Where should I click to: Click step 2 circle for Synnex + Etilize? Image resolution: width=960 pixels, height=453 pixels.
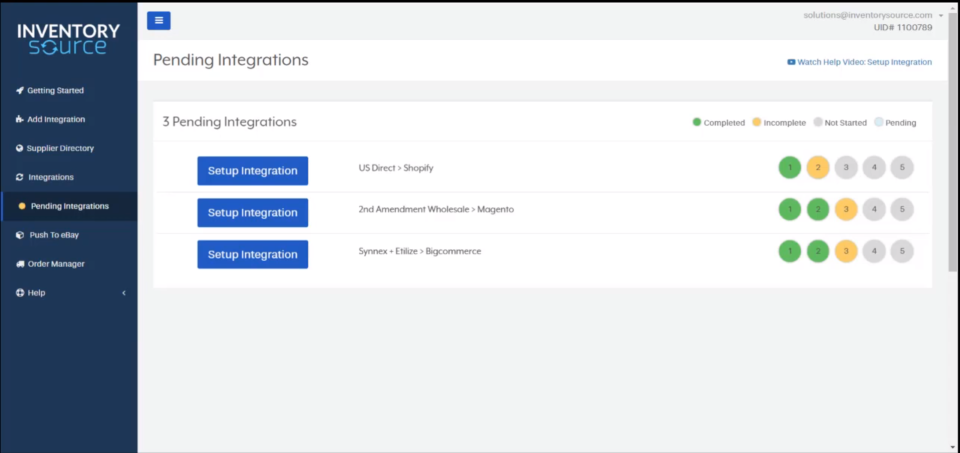pos(818,251)
